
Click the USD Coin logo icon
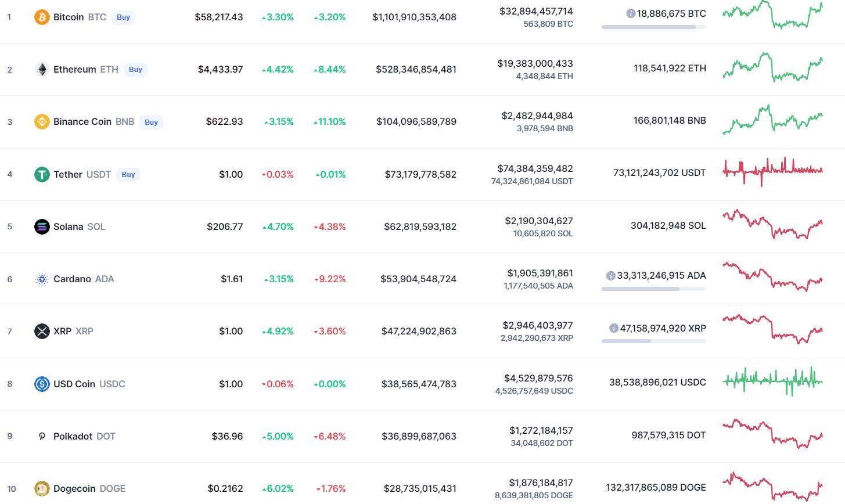(x=42, y=384)
